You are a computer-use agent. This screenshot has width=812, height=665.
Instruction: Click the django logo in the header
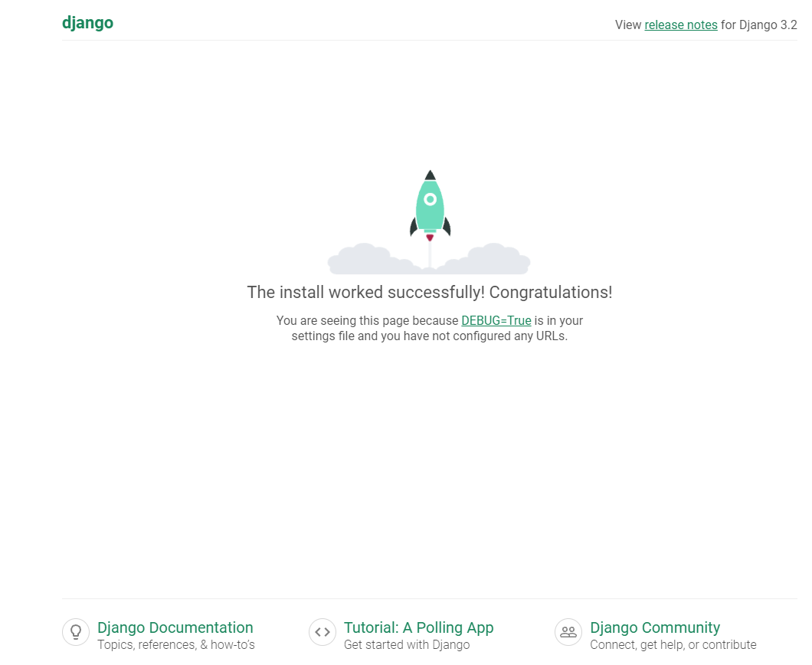[x=87, y=23]
